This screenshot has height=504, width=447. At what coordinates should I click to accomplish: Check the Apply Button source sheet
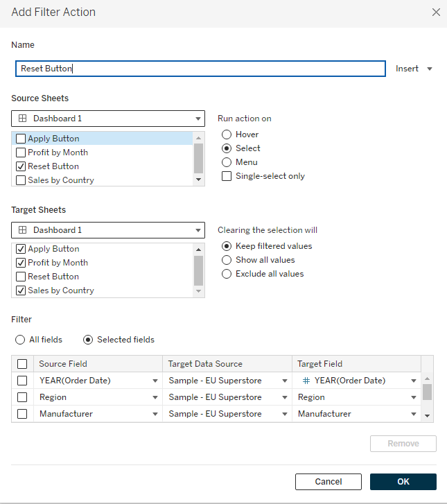coord(21,139)
